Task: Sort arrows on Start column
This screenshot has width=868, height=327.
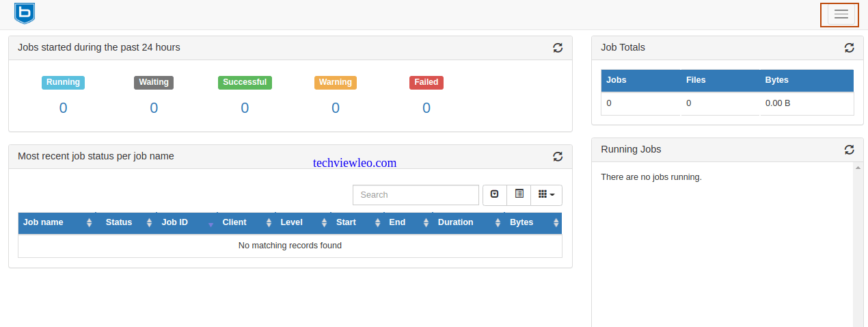Action: pos(377,223)
